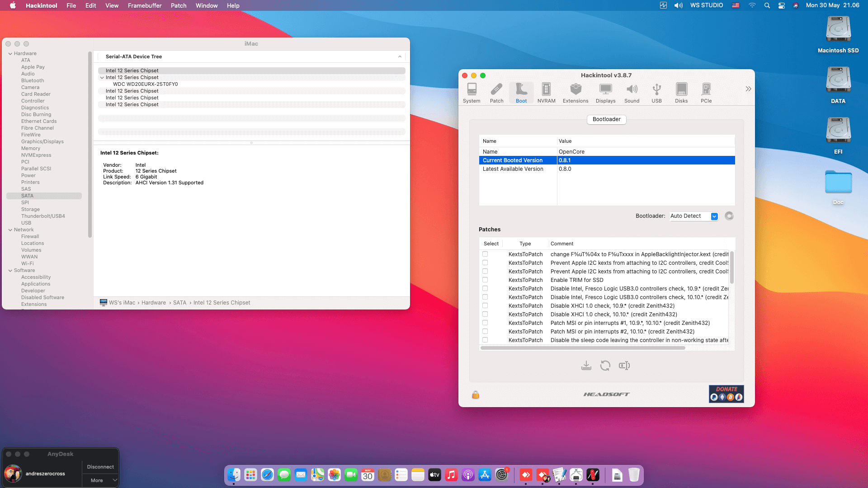Open the NVRAM toolbar section

(x=546, y=93)
